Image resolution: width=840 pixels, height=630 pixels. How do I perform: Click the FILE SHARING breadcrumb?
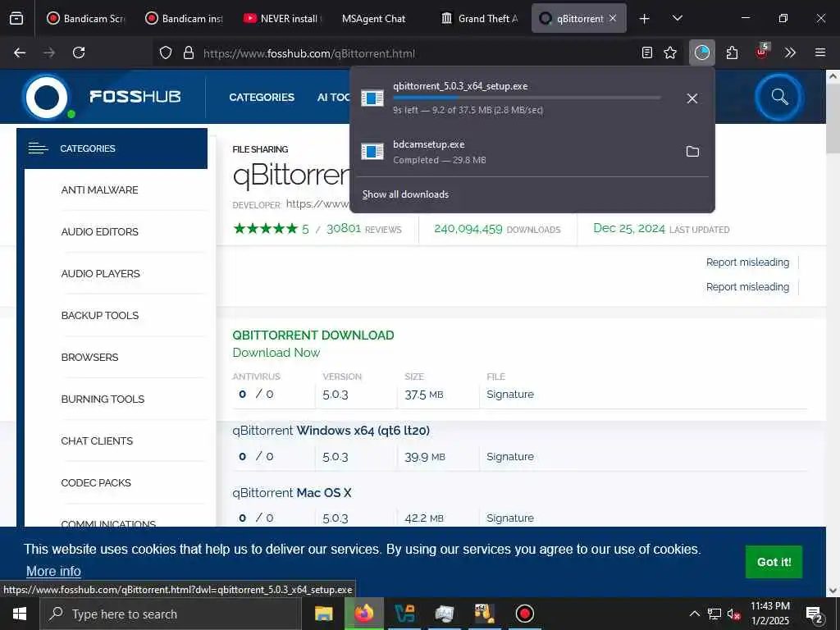[x=260, y=149]
